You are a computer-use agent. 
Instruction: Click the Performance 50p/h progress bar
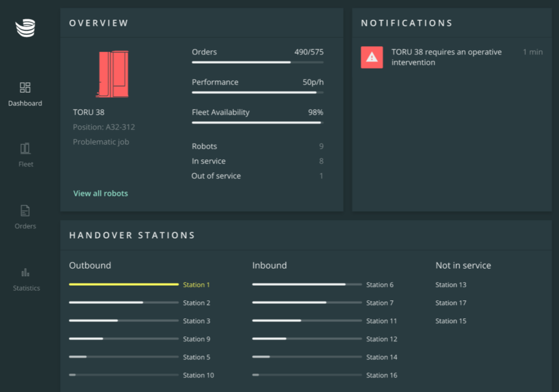257,92
